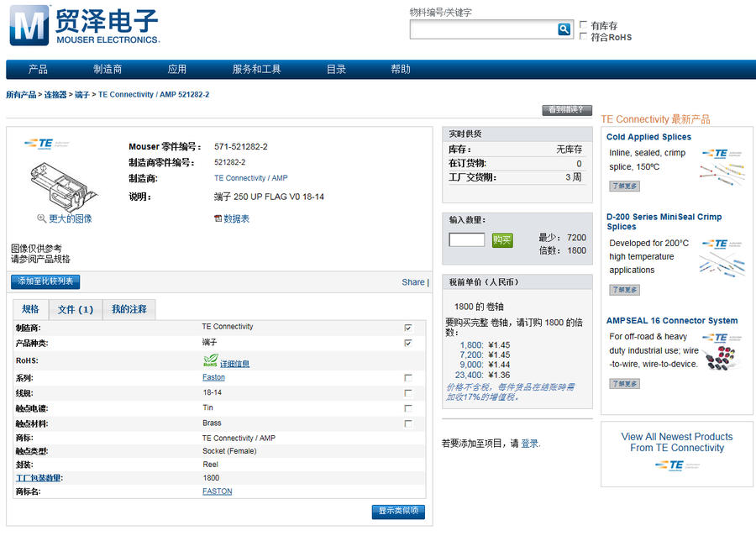Open the Cold Applied Splices link

pyautogui.click(x=648, y=137)
